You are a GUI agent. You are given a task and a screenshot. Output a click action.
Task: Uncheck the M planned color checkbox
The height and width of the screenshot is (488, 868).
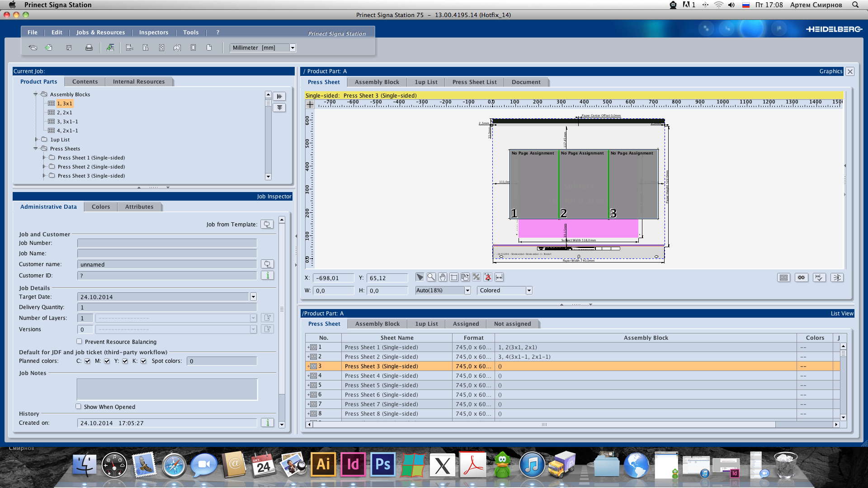tap(107, 361)
